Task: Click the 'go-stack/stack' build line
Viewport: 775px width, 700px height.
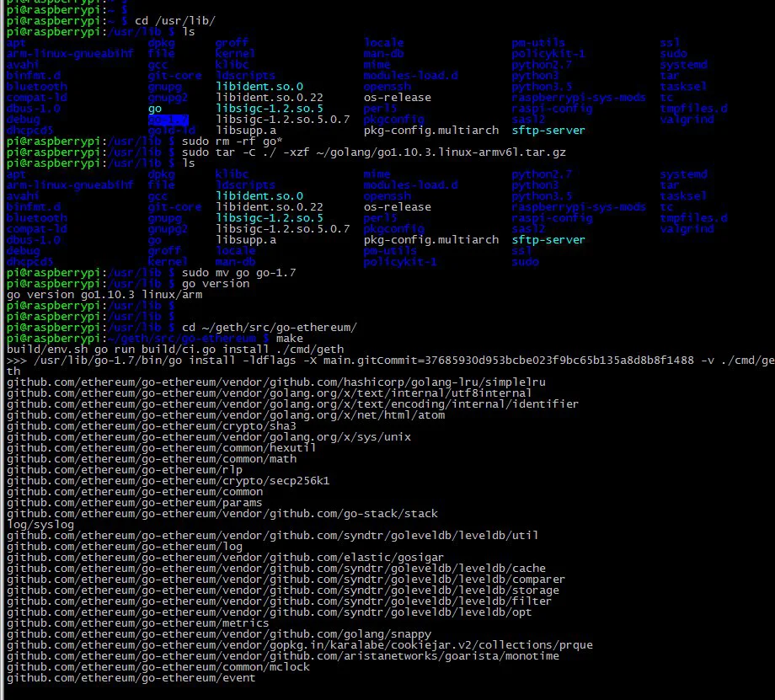Action: (222, 514)
